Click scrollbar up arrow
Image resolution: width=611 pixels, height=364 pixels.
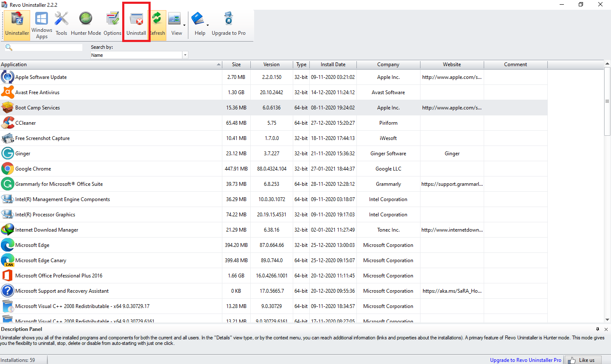[607, 64]
